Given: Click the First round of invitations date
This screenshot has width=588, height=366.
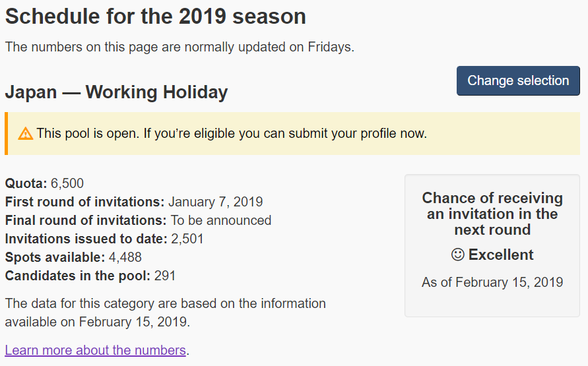Looking at the screenshot, I should pyautogui.click(x=215, y=202).
